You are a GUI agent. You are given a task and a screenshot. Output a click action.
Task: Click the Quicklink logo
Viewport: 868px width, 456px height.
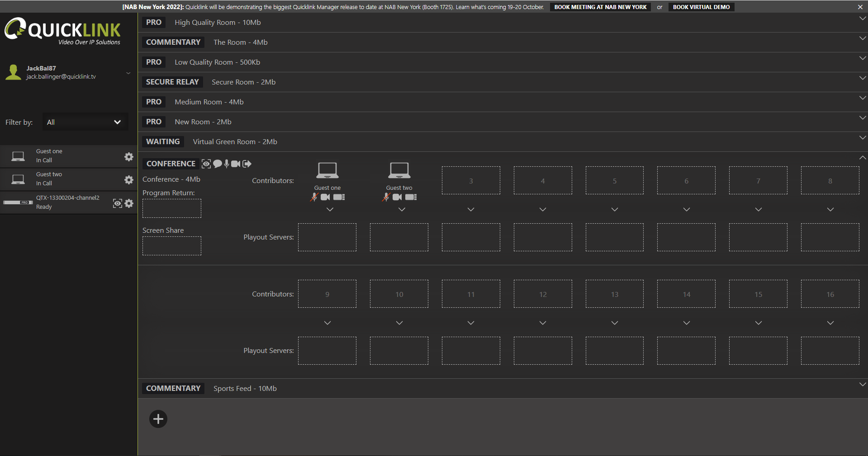(x=62, y=31)
